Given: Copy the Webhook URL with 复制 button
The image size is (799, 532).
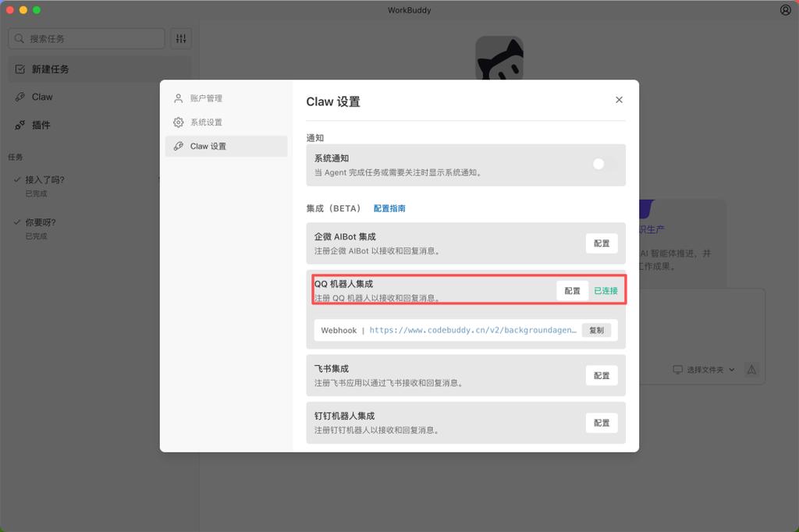Looking at the screenshot, I should (x=597, y=330).
